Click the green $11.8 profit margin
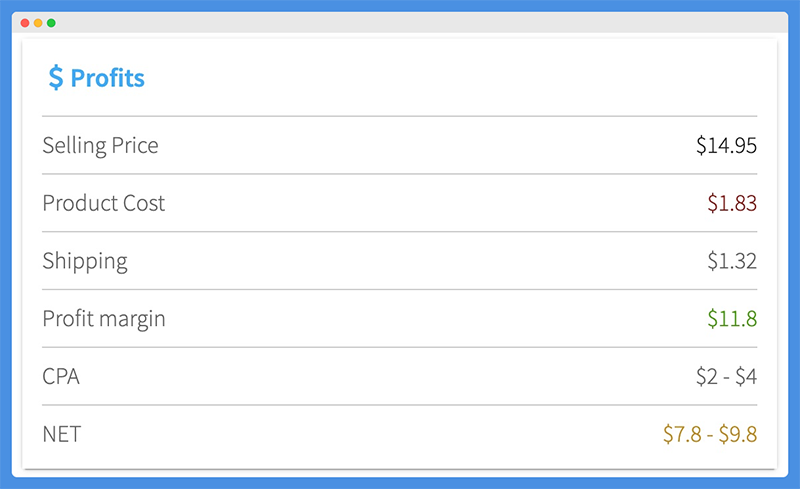This screenshot has width=800, height=489. 732,319
